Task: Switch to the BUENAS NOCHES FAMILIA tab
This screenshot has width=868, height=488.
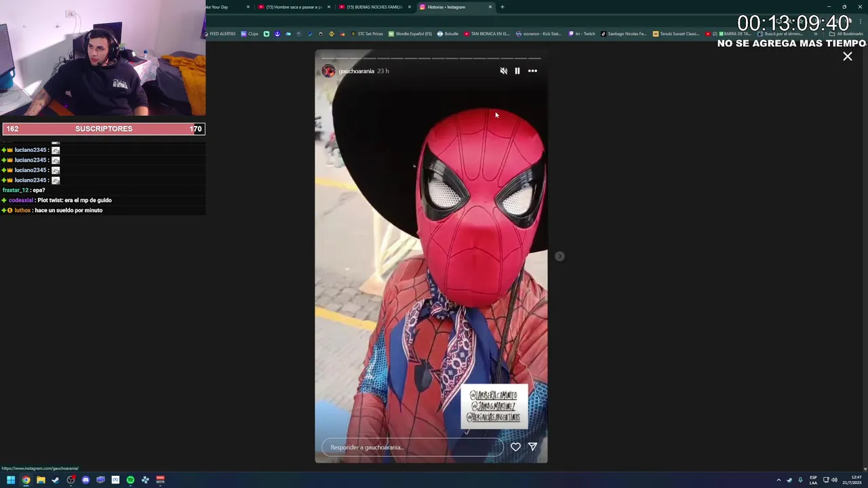Action: click(374, 7)
